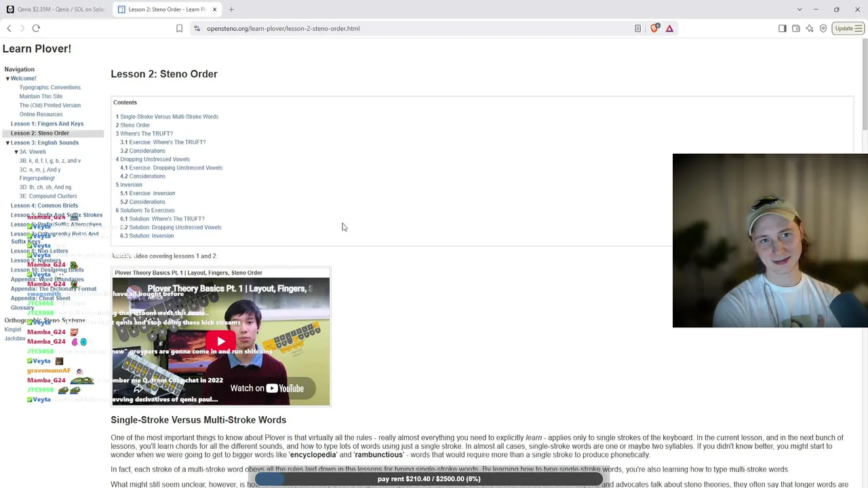This screenshot has height=488, width=868.
Task: Jump to 6.3 Solution: Inversion
Action: [x=146, y=236]
